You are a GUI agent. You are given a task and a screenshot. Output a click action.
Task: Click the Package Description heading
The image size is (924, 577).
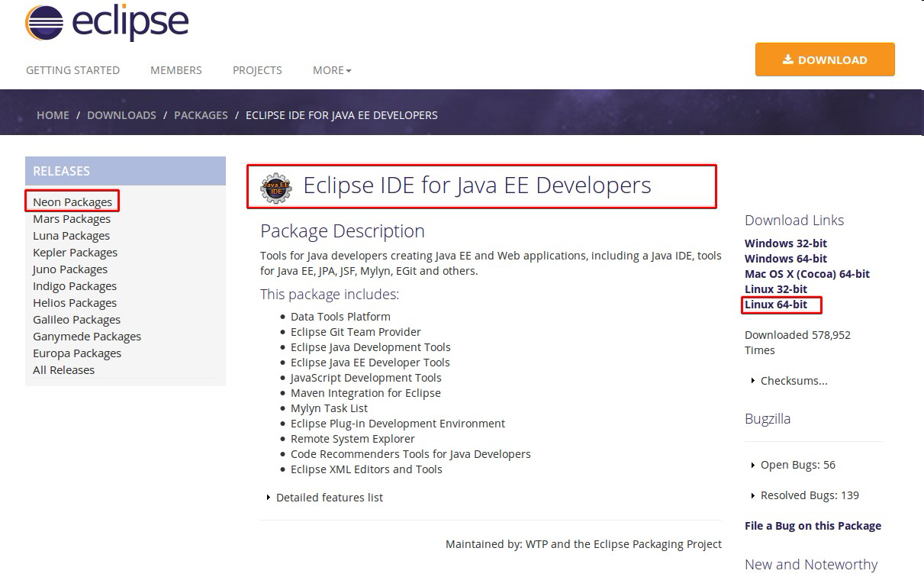[x=343, y=231]
